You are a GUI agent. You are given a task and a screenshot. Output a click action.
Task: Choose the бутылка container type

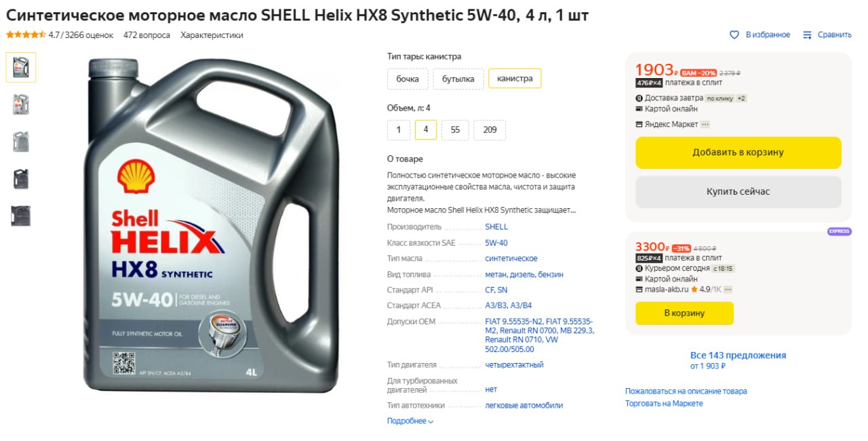[x=458, y=79]
